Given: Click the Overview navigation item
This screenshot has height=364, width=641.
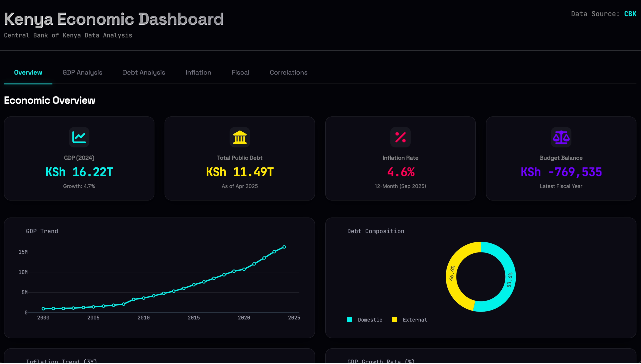Looking at the screenshot, I should 28,72.
